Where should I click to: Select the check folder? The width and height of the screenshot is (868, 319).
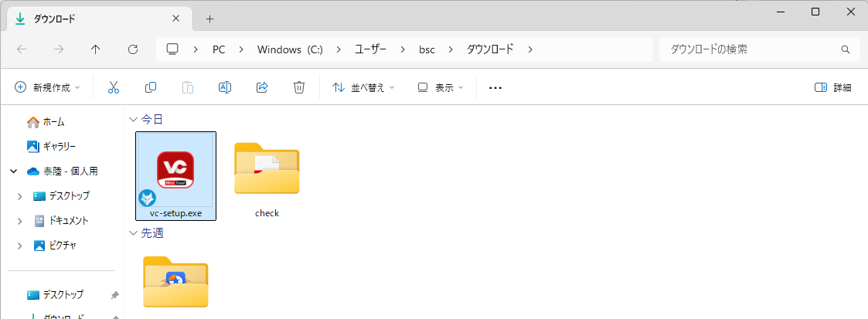point(267,168)
